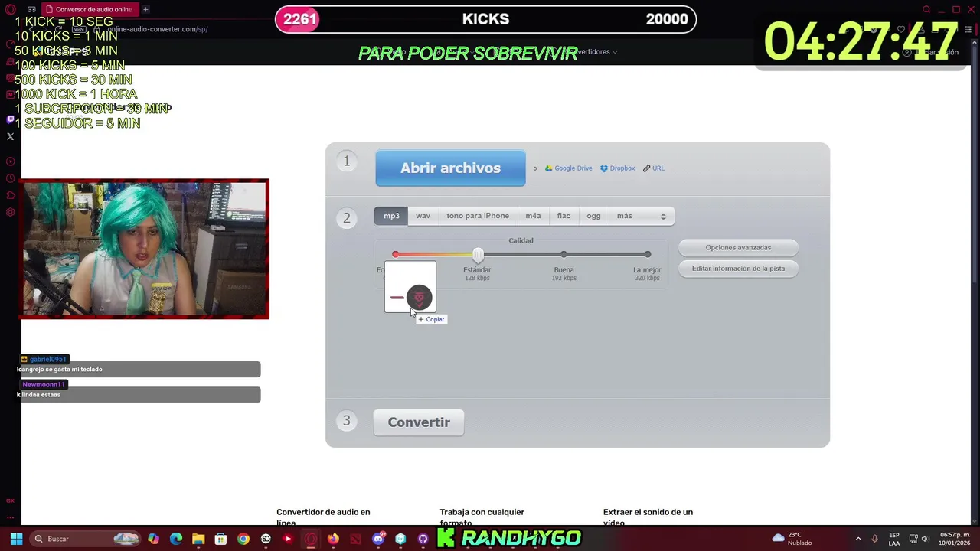980x551 pixels.
Task: Select the m4a format tab
Action: tap(533, 216)
